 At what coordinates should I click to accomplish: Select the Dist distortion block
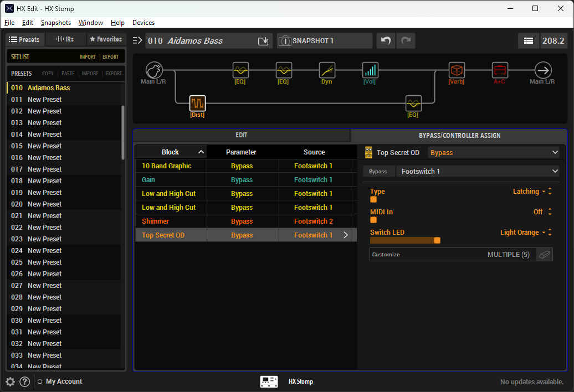(x=197, y=104)
